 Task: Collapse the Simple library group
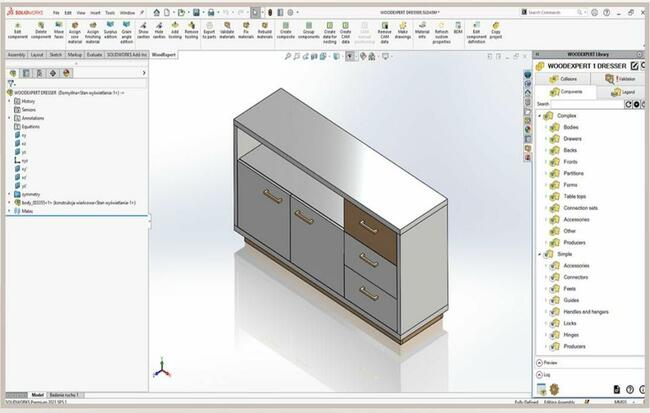coord(540,254)
